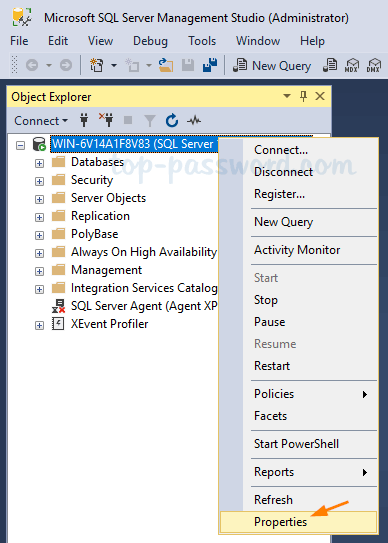Pin the Object Explorer panel with pushpin

coord(303,96)
